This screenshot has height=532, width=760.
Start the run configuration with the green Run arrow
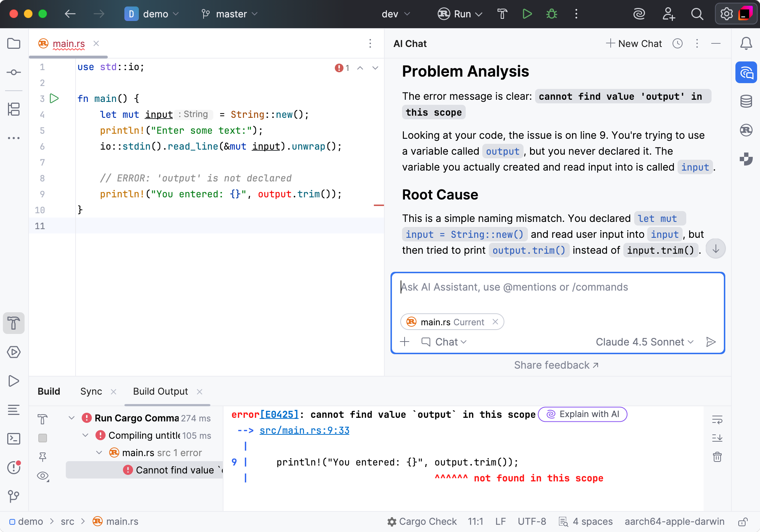(x=527, y=14)
